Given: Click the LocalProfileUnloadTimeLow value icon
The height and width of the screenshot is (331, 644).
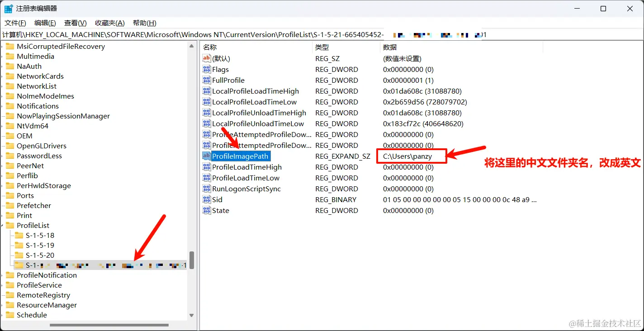Looking at the screenshot, I should point(206,123).
